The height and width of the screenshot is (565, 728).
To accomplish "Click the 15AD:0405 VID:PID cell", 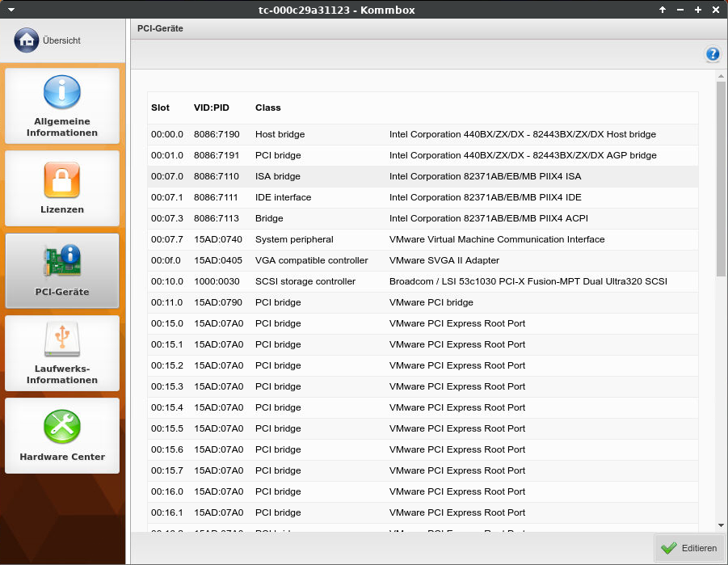I will tap(218, 260).
